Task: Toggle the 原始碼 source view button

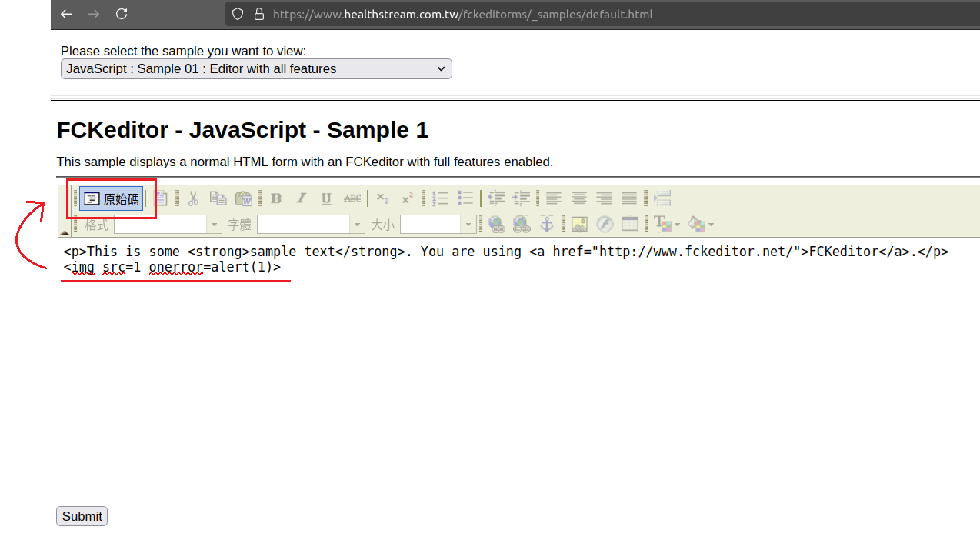Action: tap(112, 199)
